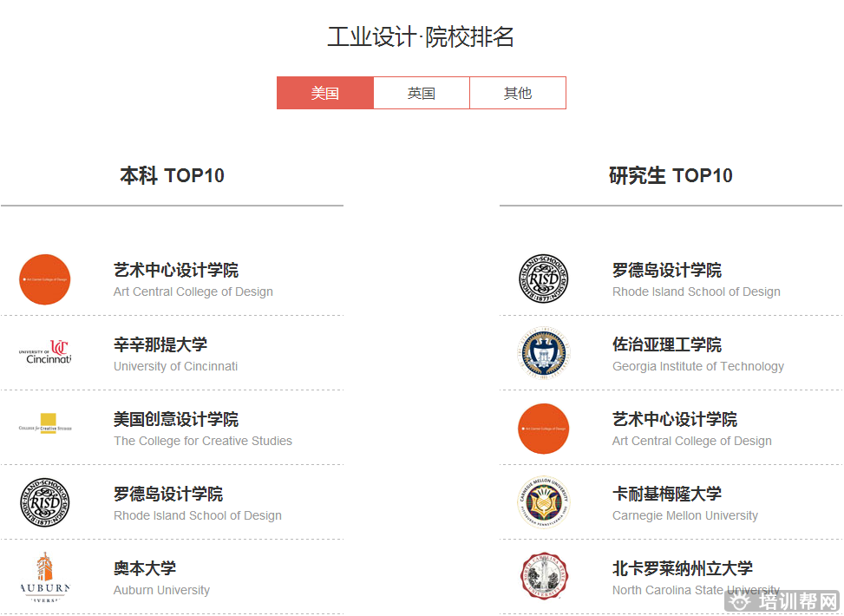Open 佐治亚理工学院 school link
This screenshot has width=844, height=616.
(x=667, y=344)
